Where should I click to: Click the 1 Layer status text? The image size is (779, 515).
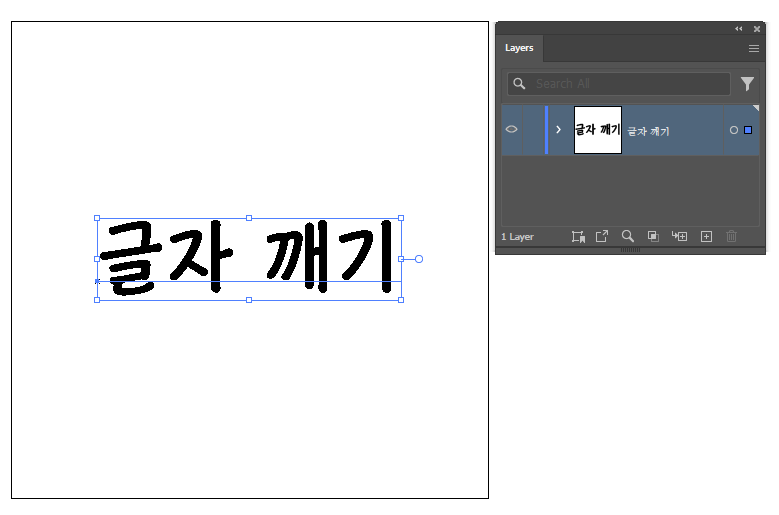point(517,237)
